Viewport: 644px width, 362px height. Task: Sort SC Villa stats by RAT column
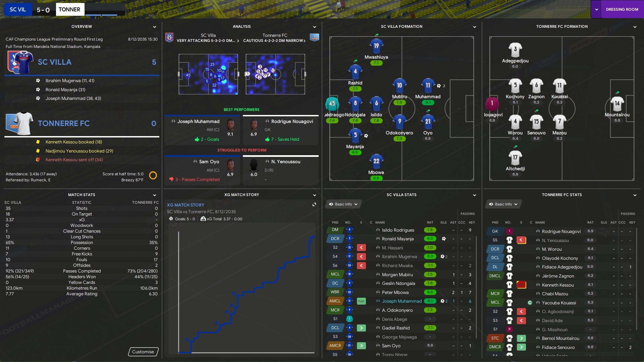point(430,223)
